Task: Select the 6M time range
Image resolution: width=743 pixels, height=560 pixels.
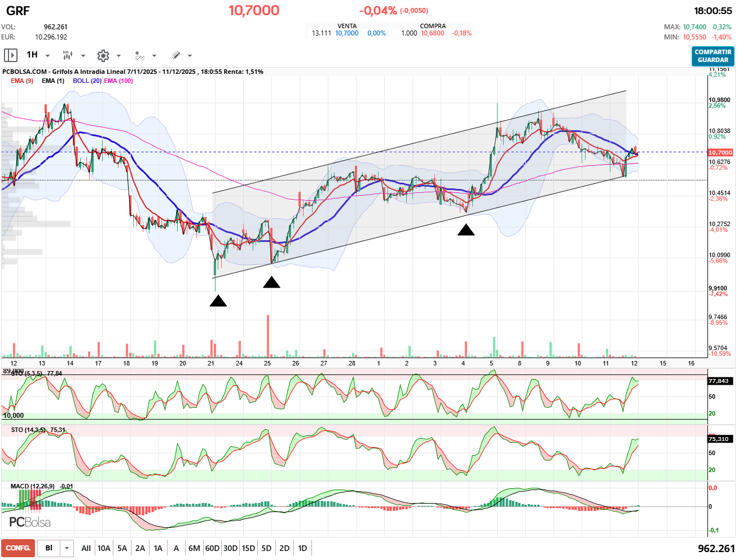Action: pyautogui.click(x=194, y=548)
